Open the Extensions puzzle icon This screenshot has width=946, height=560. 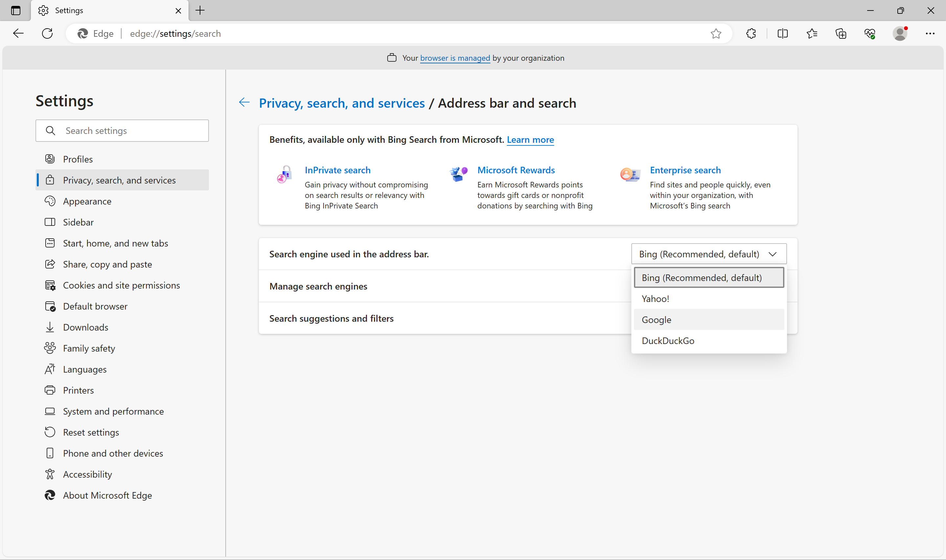pos(751,33)
